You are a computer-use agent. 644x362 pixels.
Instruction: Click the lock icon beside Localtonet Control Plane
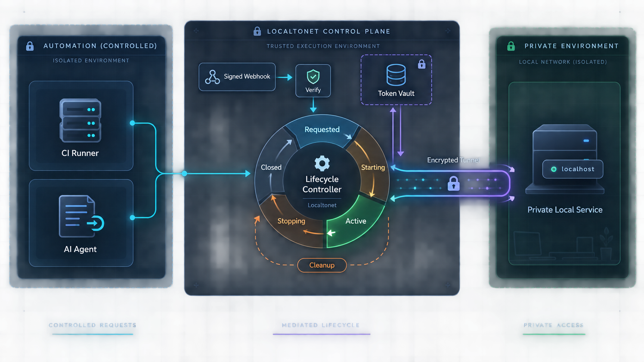257,31
